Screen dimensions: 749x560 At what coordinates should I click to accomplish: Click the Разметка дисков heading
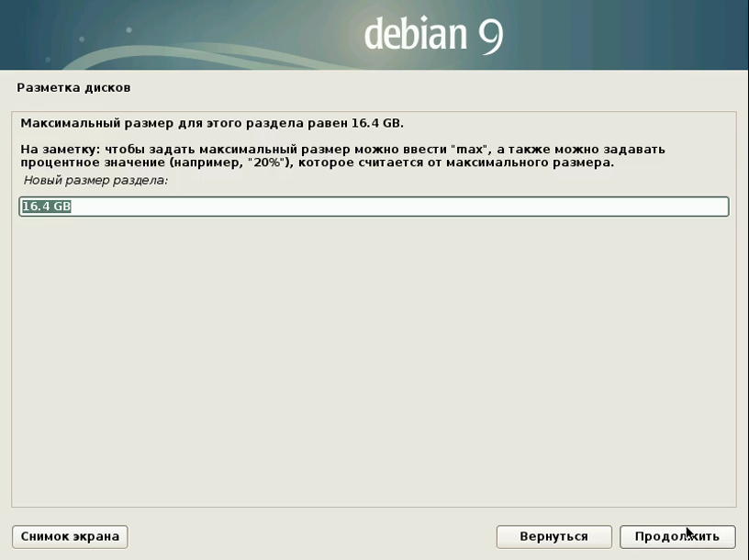pyautogui.click(x=73, y=88)
